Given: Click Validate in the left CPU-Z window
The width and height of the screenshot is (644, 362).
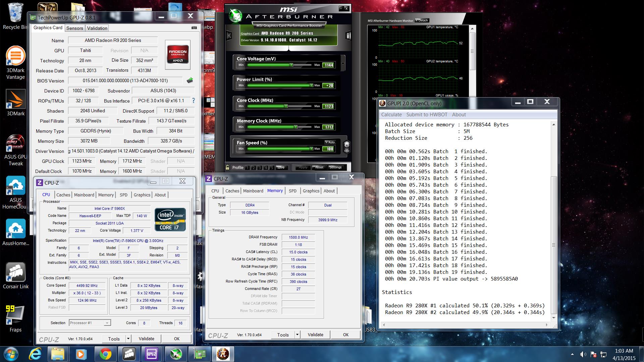Looking at the screenshot, I should [147, 339].
